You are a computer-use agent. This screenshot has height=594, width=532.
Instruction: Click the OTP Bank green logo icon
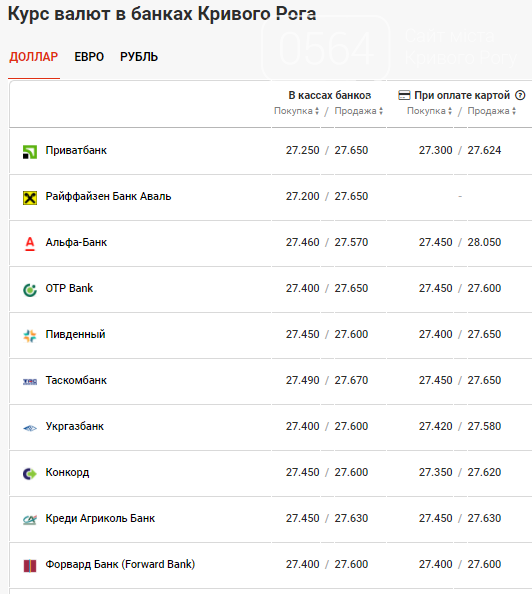point(30,290)
